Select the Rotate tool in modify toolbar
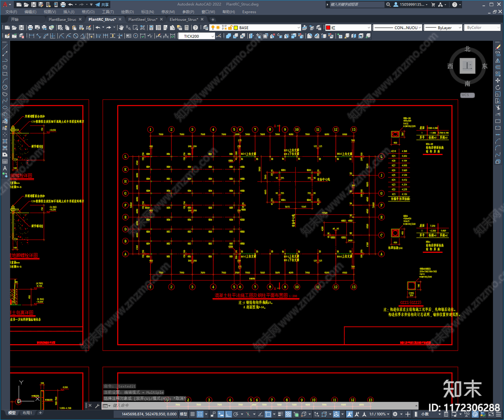The image size is (504, 420). 498,87
